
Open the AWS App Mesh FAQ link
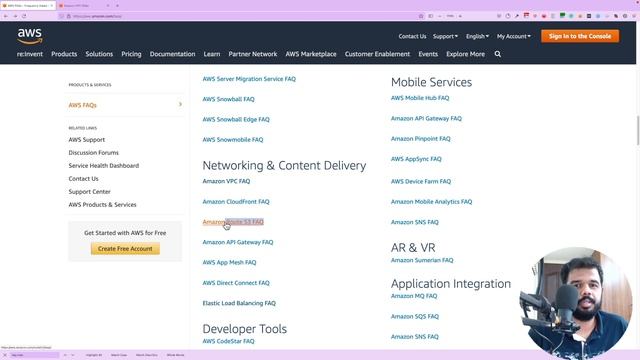(229, 262)
